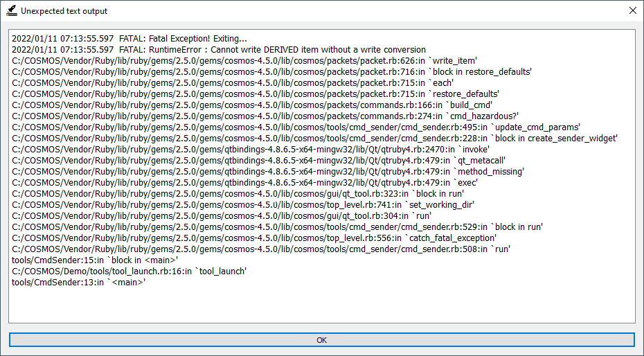Click the 'qt_metacall' trace line

coord(258,161)
